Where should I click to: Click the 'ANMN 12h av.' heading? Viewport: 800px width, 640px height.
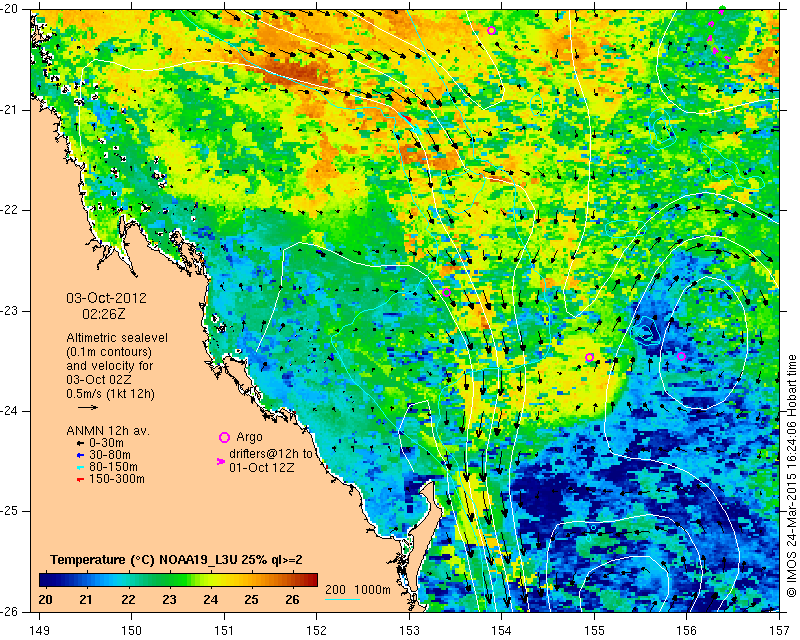108,431
